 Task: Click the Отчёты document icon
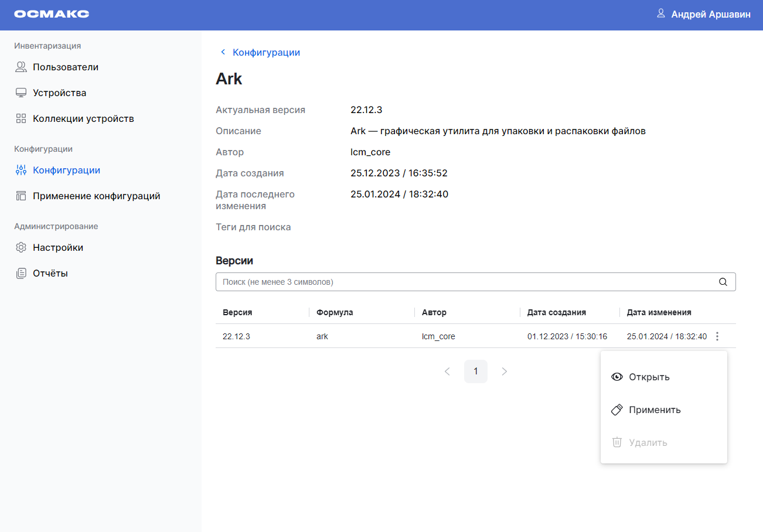pos(21,273)
